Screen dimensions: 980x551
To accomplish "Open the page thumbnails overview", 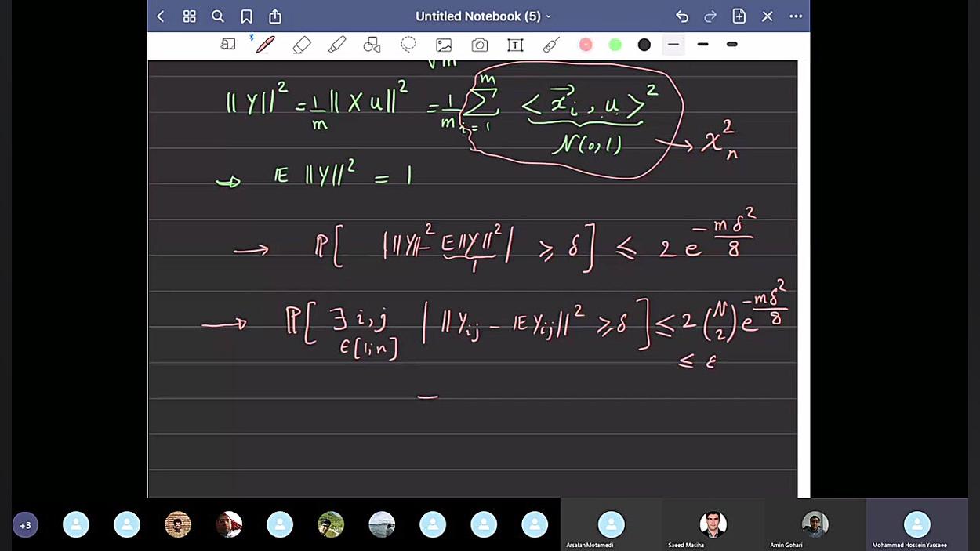I will click(x=189, y=16).
